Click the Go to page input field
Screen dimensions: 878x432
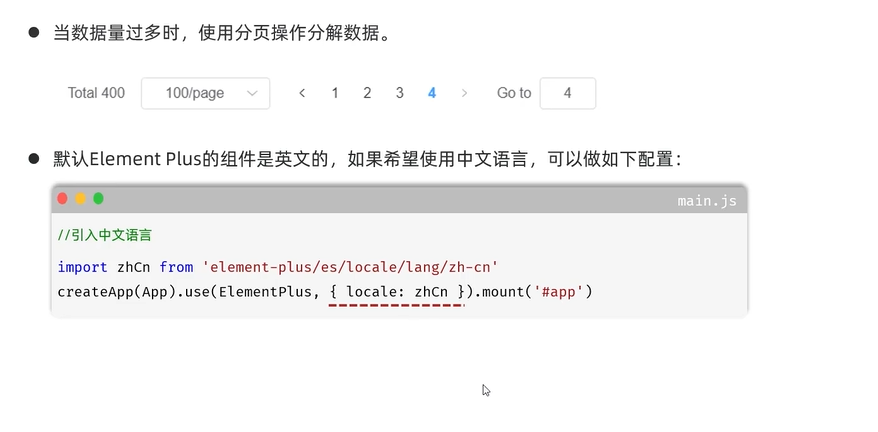[x=568, y=93]
